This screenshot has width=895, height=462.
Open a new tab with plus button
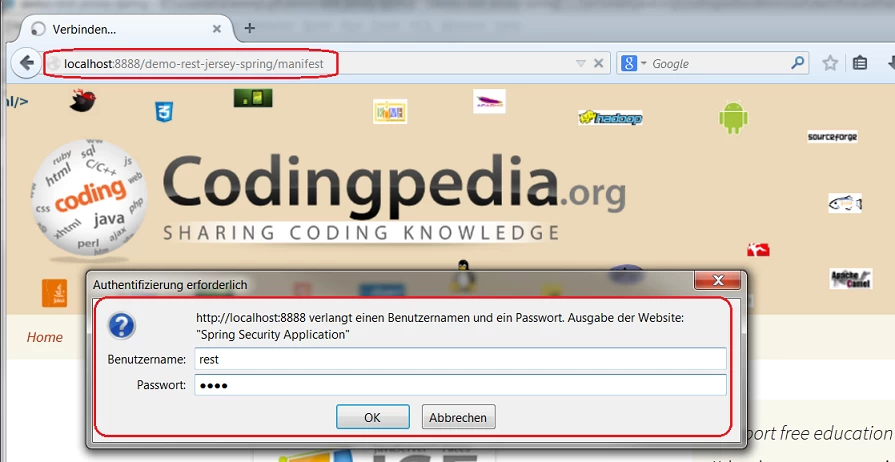[x=249, y=29]
